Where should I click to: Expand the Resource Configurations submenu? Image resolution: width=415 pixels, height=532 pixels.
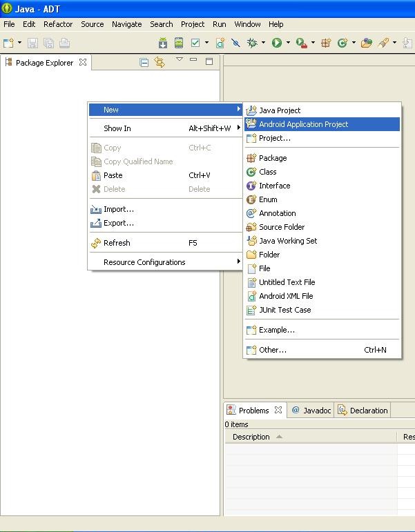[166, 262]
